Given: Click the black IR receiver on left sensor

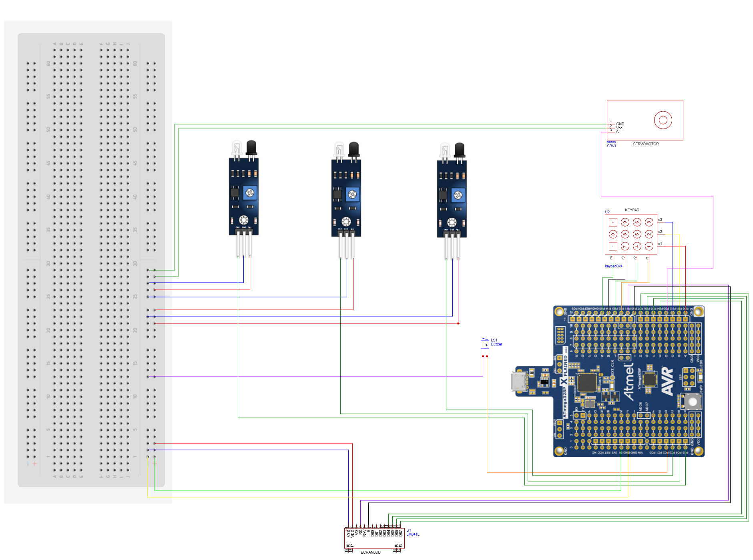Looking at the screenshot, I should [251, 149].
